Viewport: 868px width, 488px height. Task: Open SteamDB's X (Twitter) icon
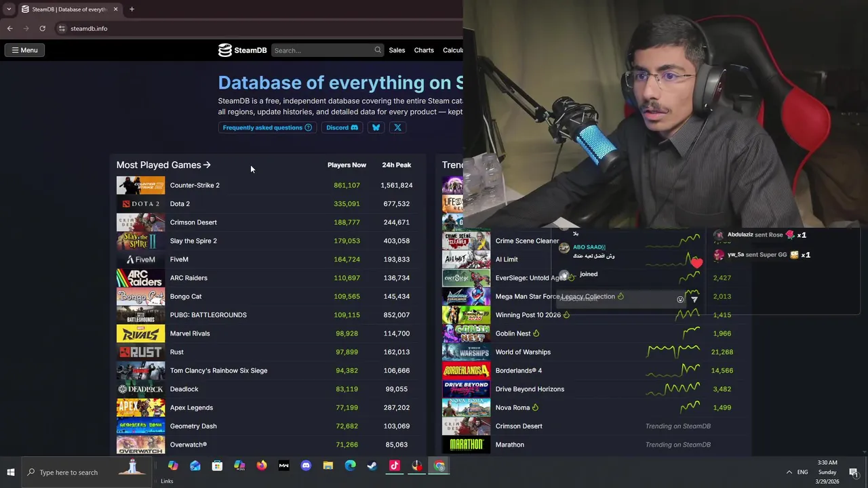coord(397,127)
